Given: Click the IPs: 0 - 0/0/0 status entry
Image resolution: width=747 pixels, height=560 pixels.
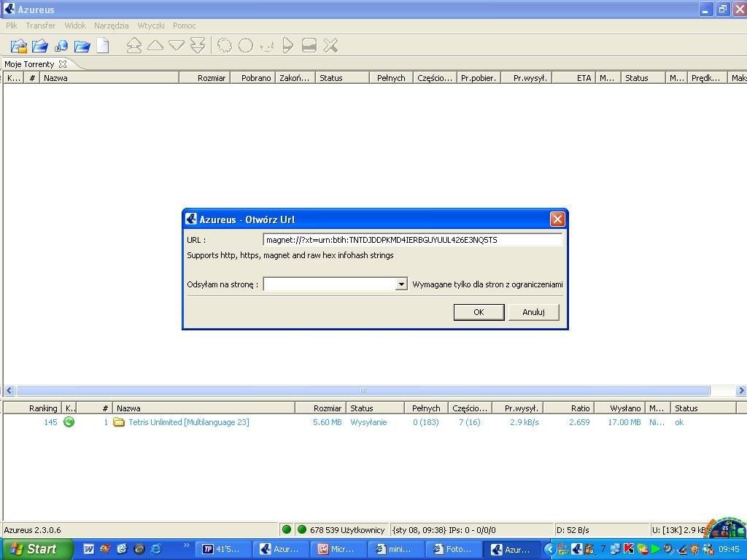Looking at the screenshot, I should [x=472, y=530].
